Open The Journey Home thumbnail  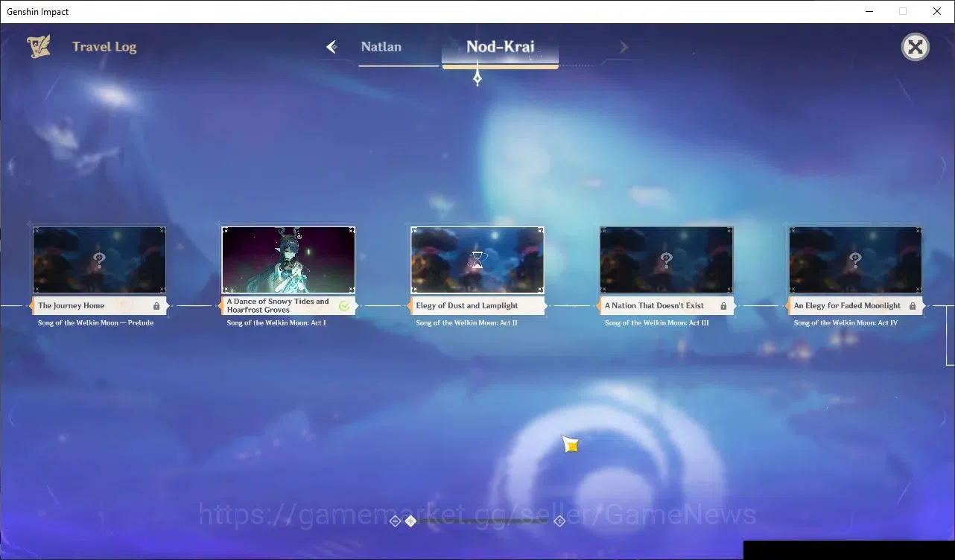(99, 260)
